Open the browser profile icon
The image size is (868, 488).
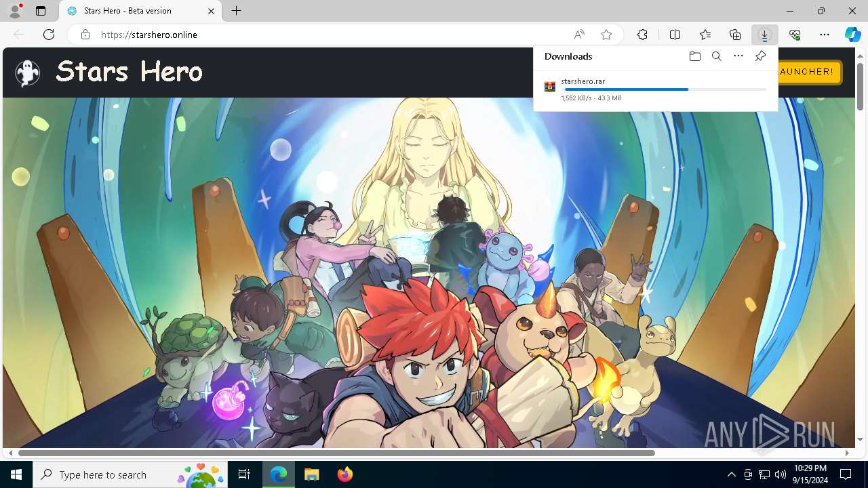(x=15, y=11)
